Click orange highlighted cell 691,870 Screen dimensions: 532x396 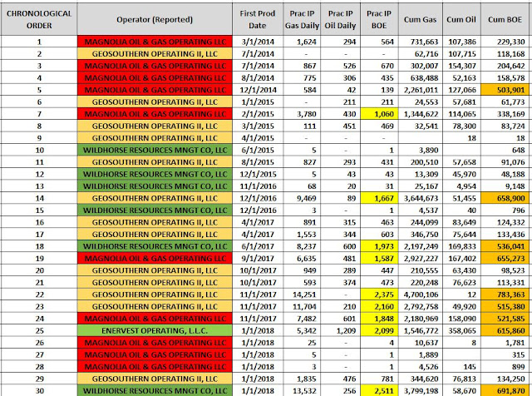coord(505,391)
